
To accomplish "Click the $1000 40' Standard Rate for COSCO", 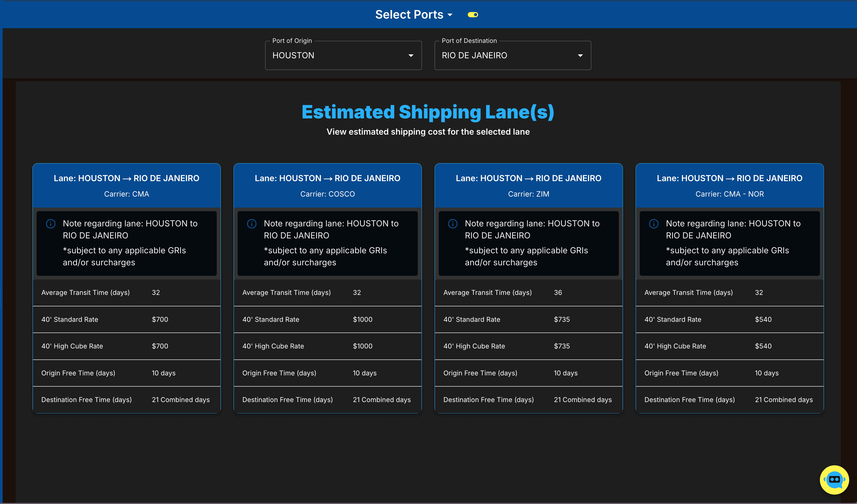I will tap(363, 319).
